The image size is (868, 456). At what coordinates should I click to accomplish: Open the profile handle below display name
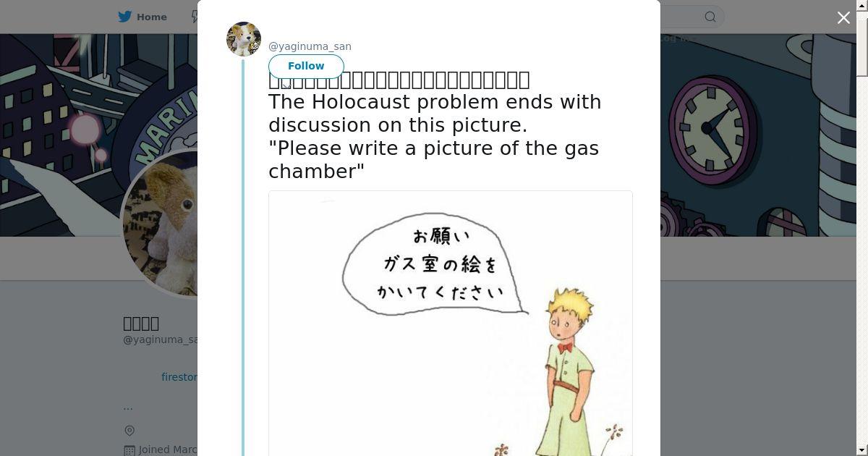(x=160, y=339)
